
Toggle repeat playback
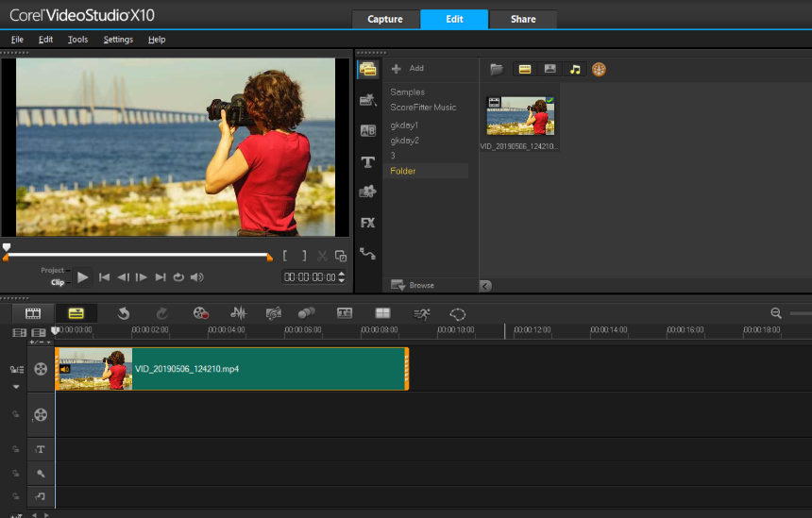(178, 277)
